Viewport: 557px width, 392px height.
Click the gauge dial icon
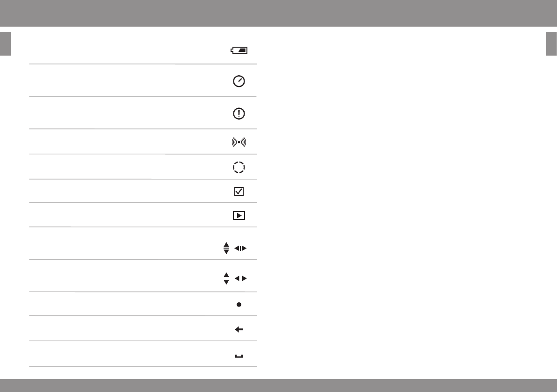click(x=239, y=81)
